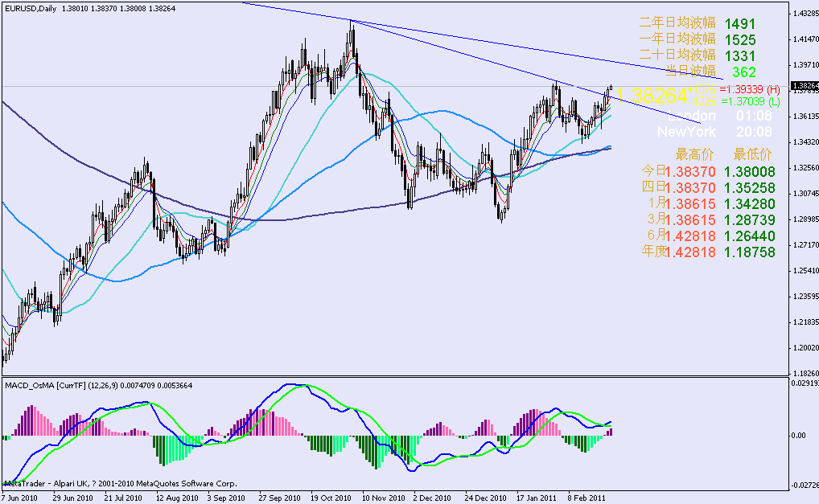Click the 7 Jun 2010 date label
Viewport: 819px width, 504px height.
pos(19,498)
